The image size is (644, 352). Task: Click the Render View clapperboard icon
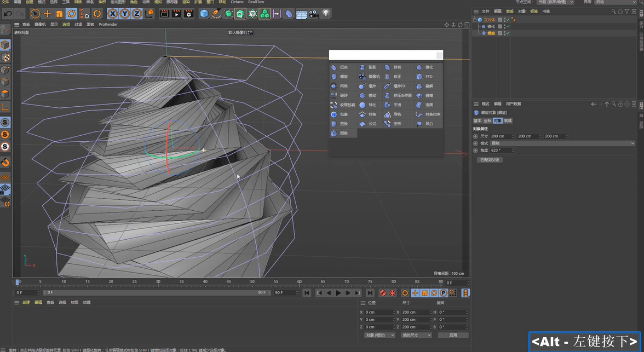pos(164,14)
